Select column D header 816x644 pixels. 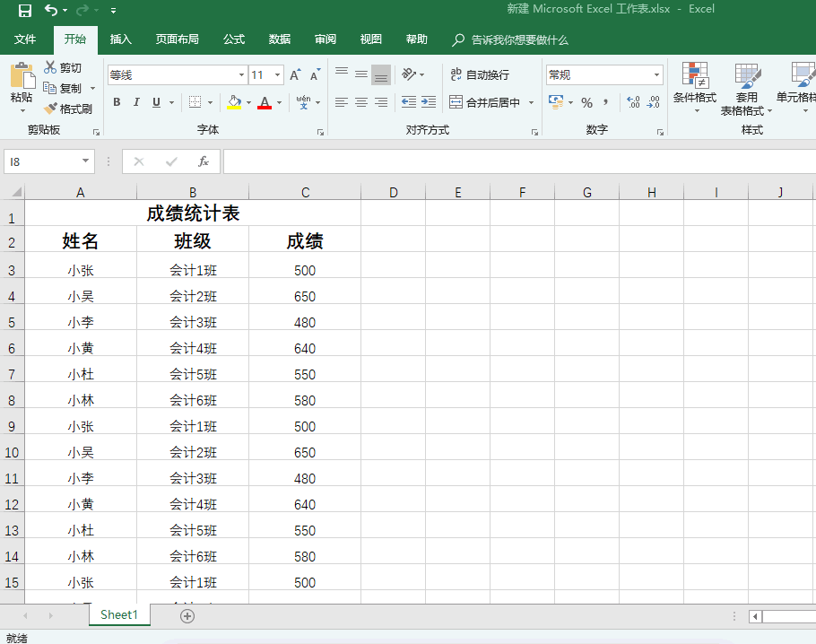coord(394,192)
